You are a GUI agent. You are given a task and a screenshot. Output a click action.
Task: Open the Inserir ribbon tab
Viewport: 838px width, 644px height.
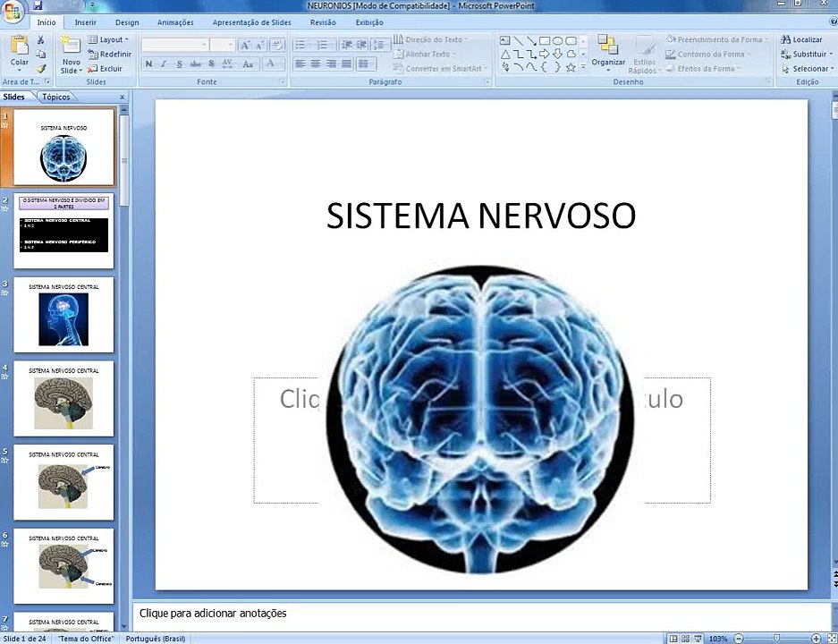click(x=86, y=22)
